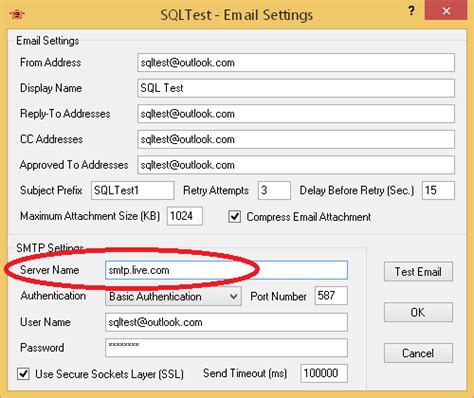Focus the From Address field
This screenshot has width=474, height=398.
[x=296, y=62]
